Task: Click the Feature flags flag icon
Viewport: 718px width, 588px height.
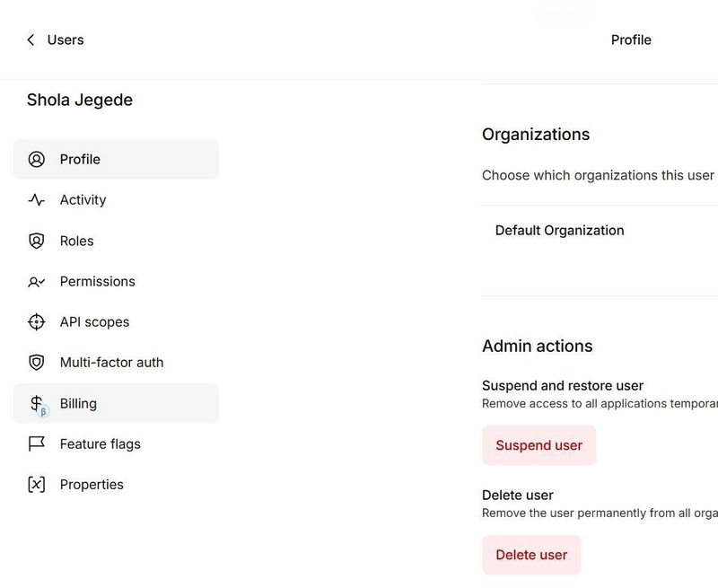Action: (x=37, y=443)
